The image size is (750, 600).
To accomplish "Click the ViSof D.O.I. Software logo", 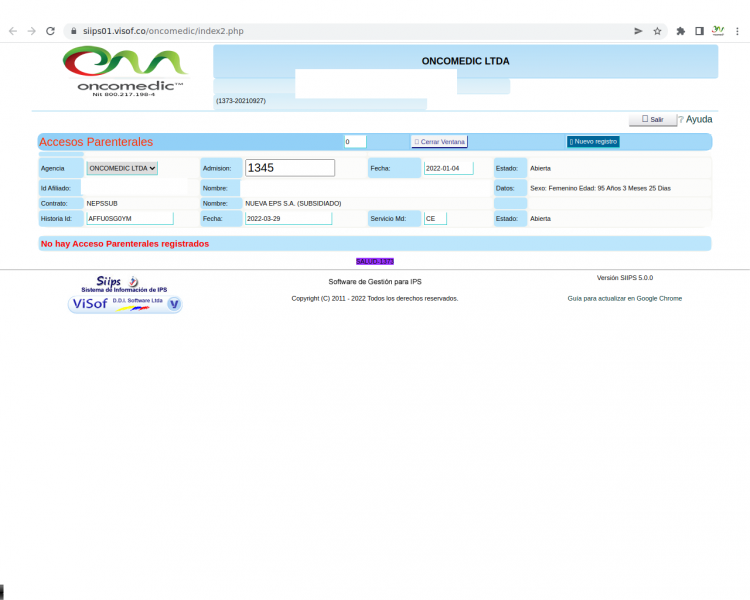I will [125, 304].
